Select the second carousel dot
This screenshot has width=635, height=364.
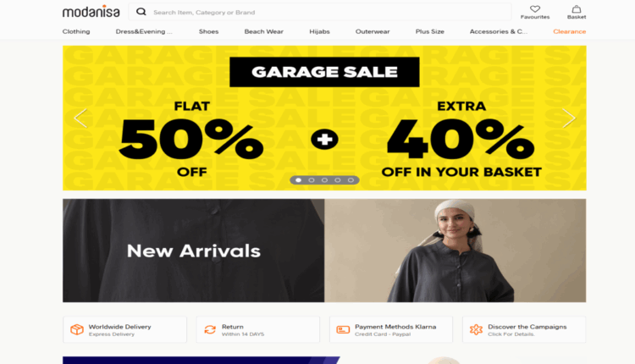(312, 180)
